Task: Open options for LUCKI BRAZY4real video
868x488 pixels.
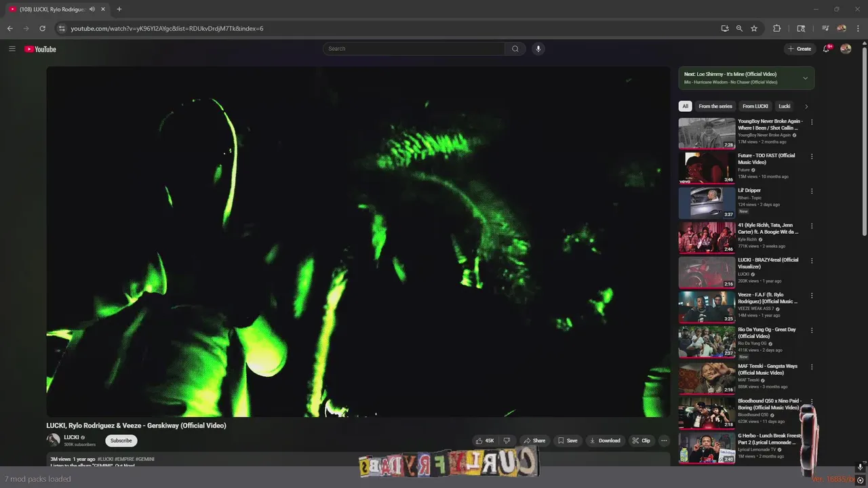Action: click(x=812, y=261)
